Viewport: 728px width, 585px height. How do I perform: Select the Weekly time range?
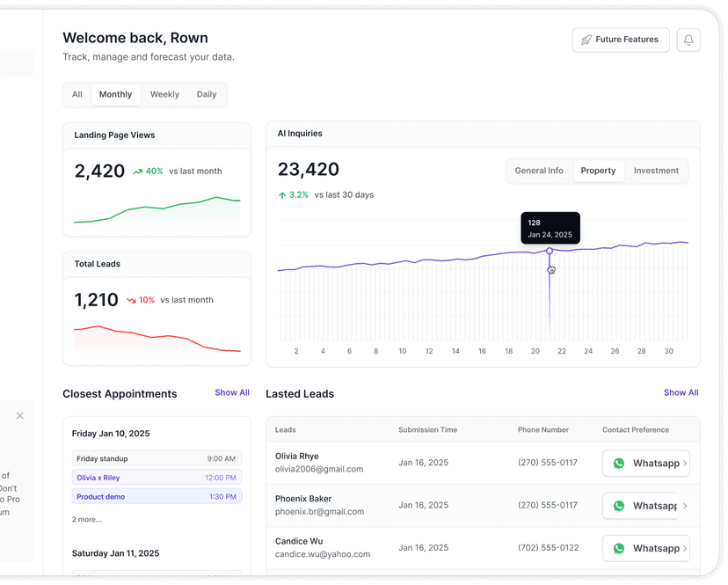(164, 95)
